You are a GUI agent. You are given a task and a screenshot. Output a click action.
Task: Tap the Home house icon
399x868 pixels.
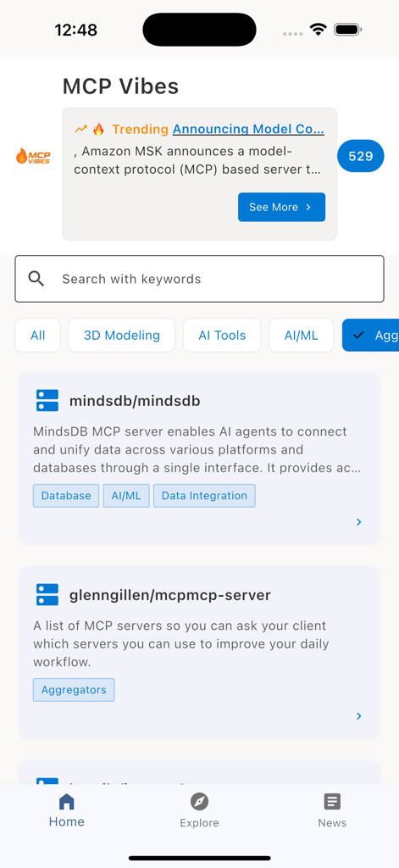66,801
